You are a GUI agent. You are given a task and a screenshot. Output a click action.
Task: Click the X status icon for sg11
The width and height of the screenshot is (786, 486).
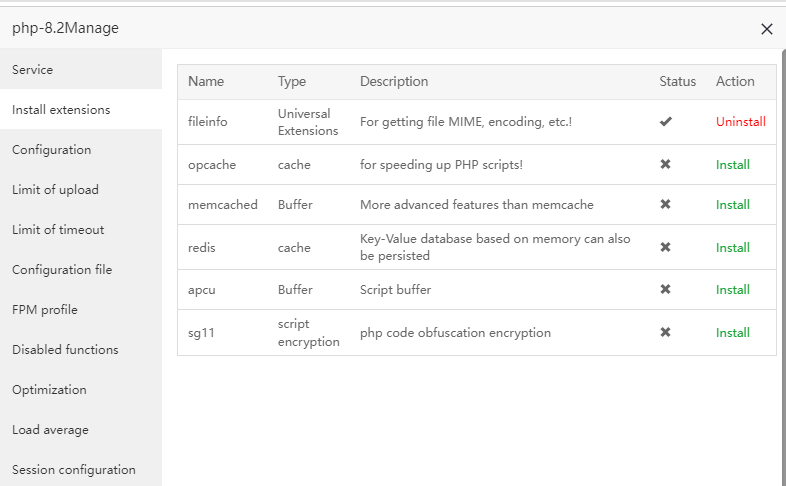coord(666,332)
